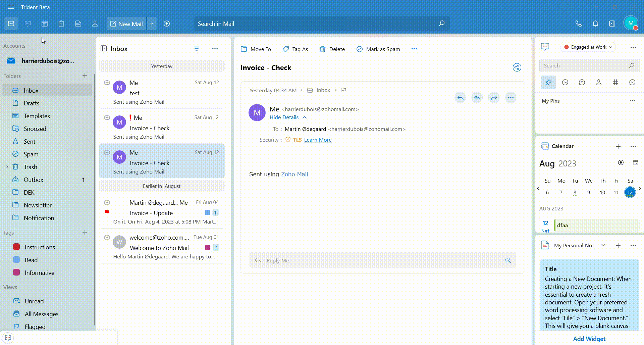
Task: Open the inbox filter icon
Action: coord(197,49)
